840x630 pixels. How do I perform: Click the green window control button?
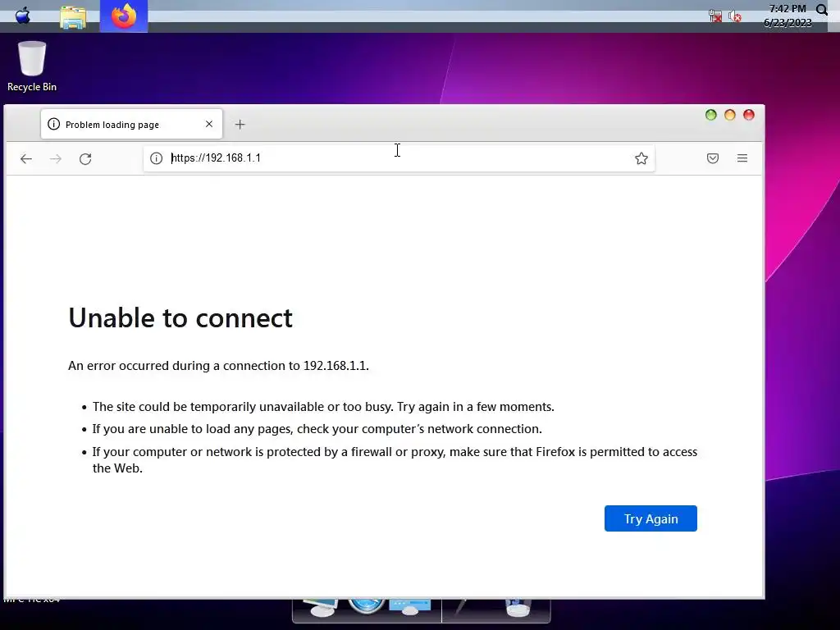pyautogui.click(x=711, y=115)
